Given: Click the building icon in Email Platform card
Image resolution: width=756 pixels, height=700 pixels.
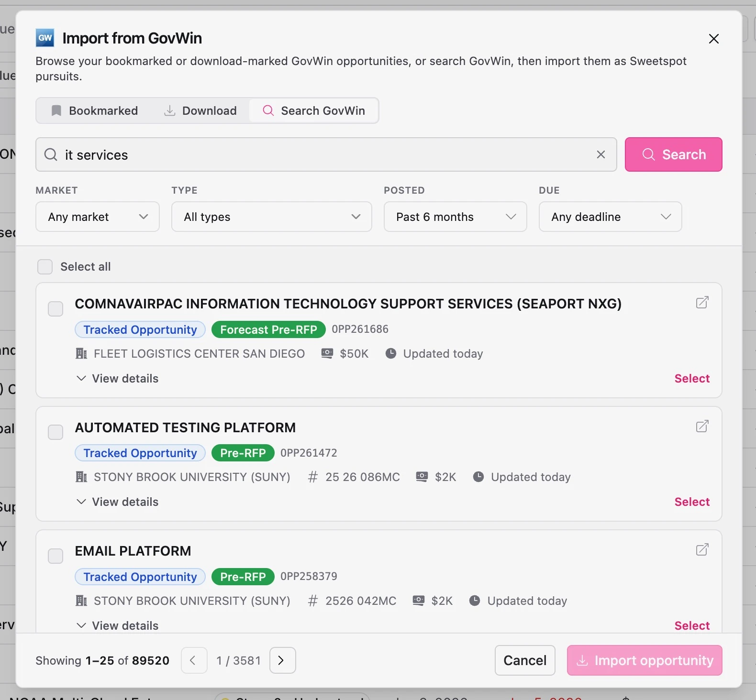Looking at the screenshot, I should 81,601.
